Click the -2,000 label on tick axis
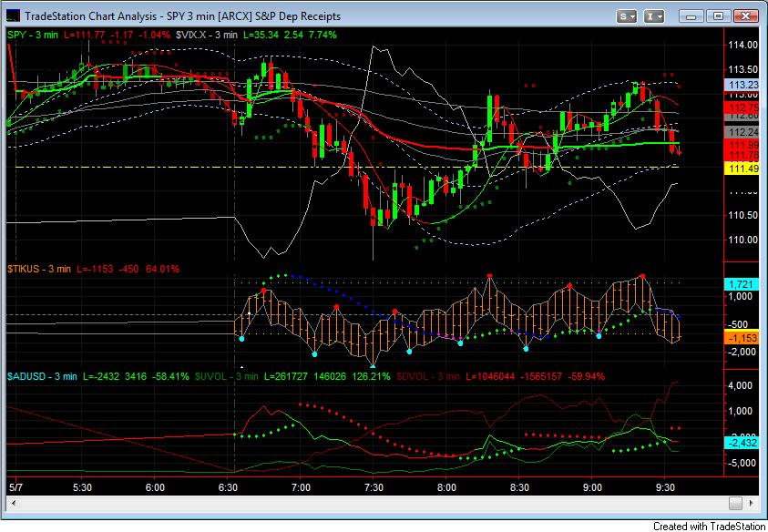 741,352
